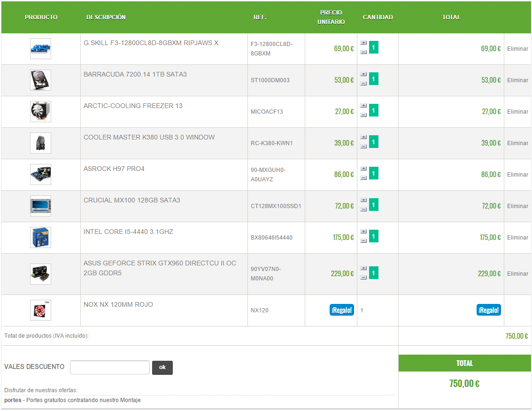Decrease quantity of ASUS GeForce GTX960
This screenshot has width=532, height=411.
(x=363, y=278)
